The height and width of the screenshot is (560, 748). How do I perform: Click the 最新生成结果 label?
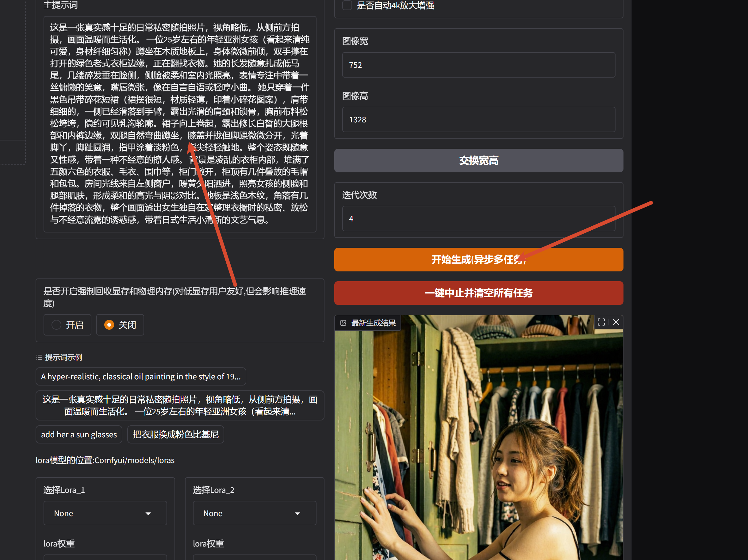(373, 323)
